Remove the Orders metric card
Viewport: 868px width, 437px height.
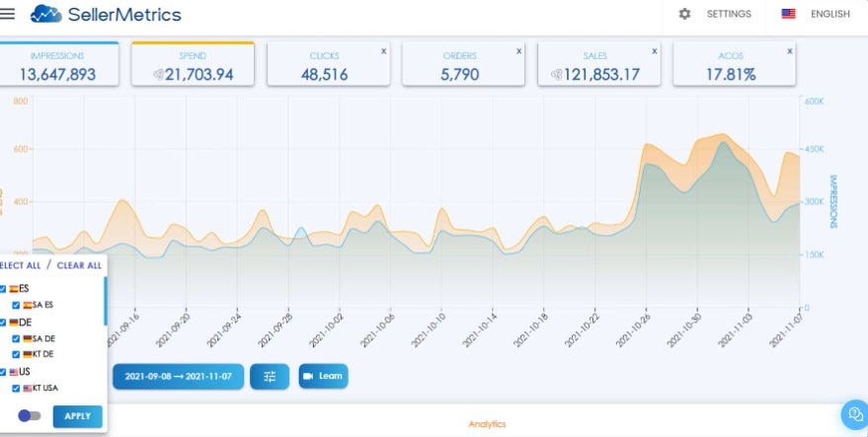518,51
